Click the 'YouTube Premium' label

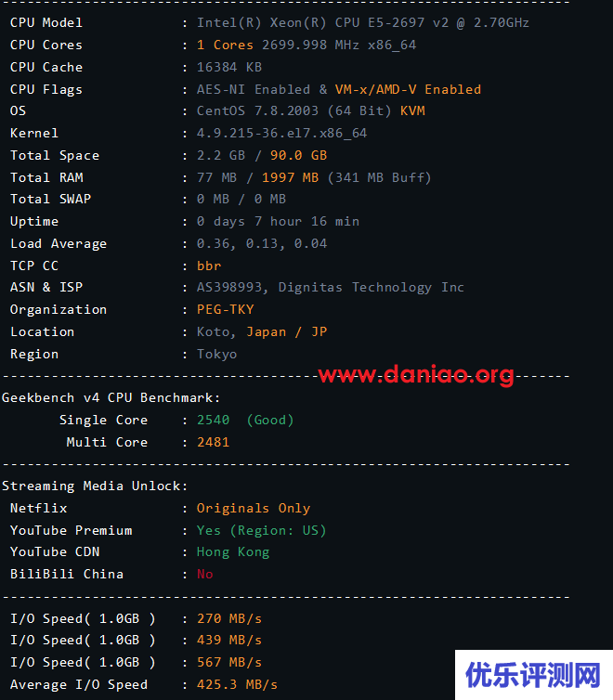(x=71, y=530)
